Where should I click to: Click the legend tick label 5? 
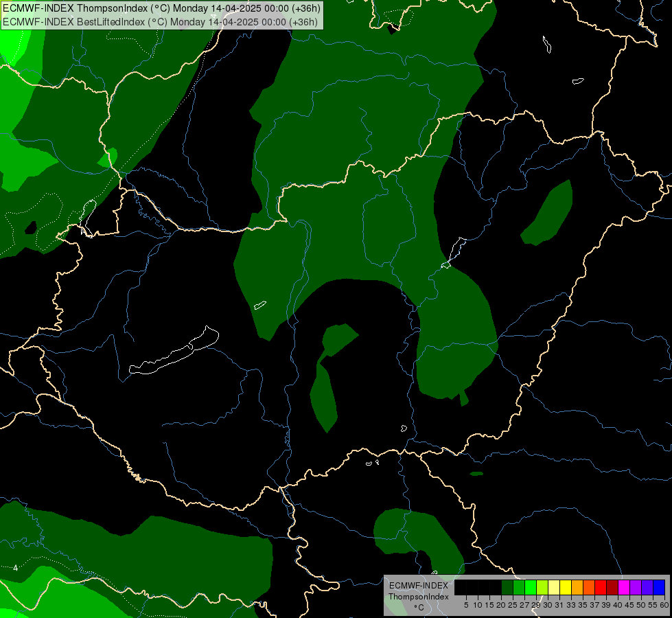tap(466, 605)
